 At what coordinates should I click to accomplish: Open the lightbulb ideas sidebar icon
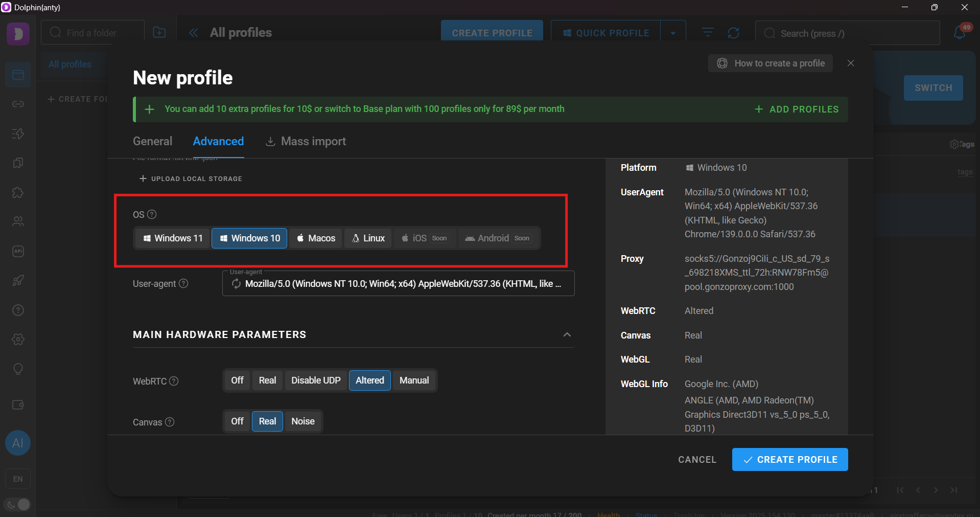(x=18, y=369)
